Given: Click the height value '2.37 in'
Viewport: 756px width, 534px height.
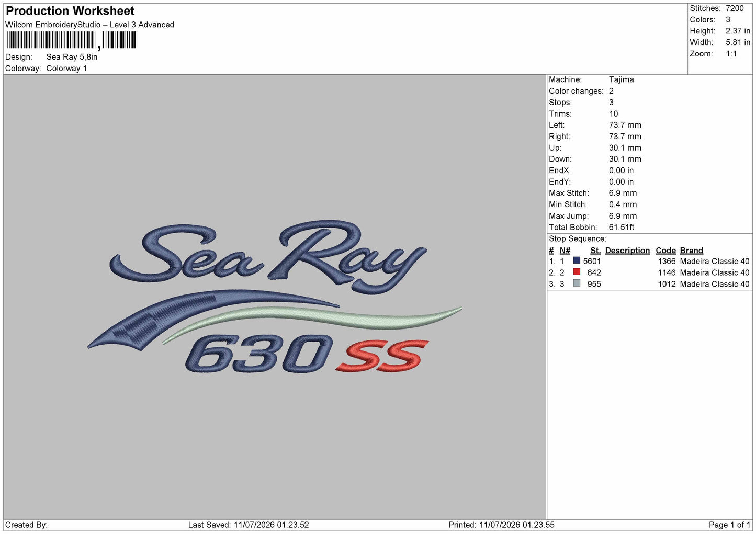Looking at the screenshot, I should coord(738,31).
